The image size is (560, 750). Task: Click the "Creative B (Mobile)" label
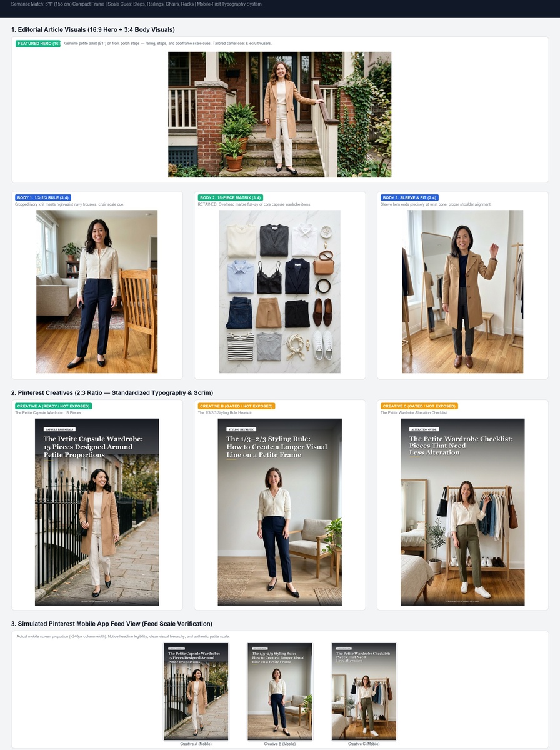[280, 744]
